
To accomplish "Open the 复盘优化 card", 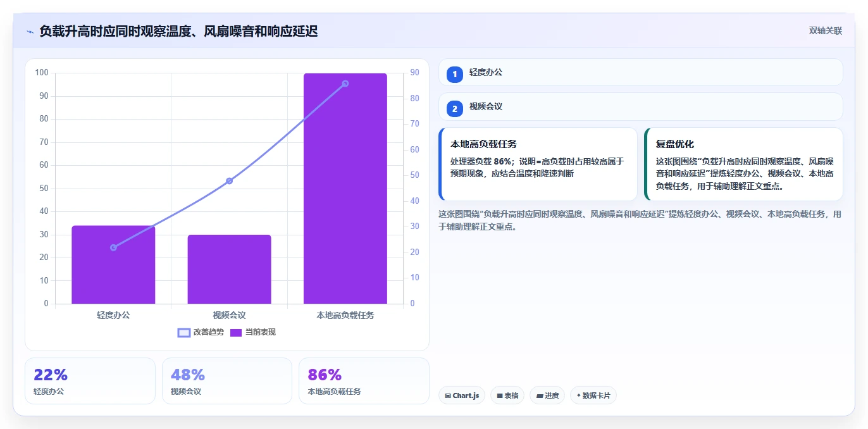I will click(x=743, y=165).
